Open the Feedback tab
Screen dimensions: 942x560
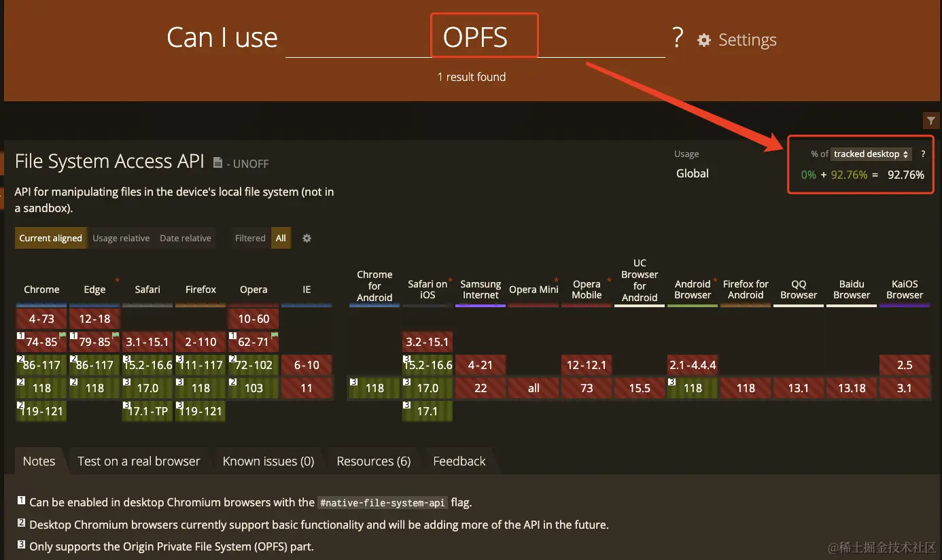click(459, 461)
